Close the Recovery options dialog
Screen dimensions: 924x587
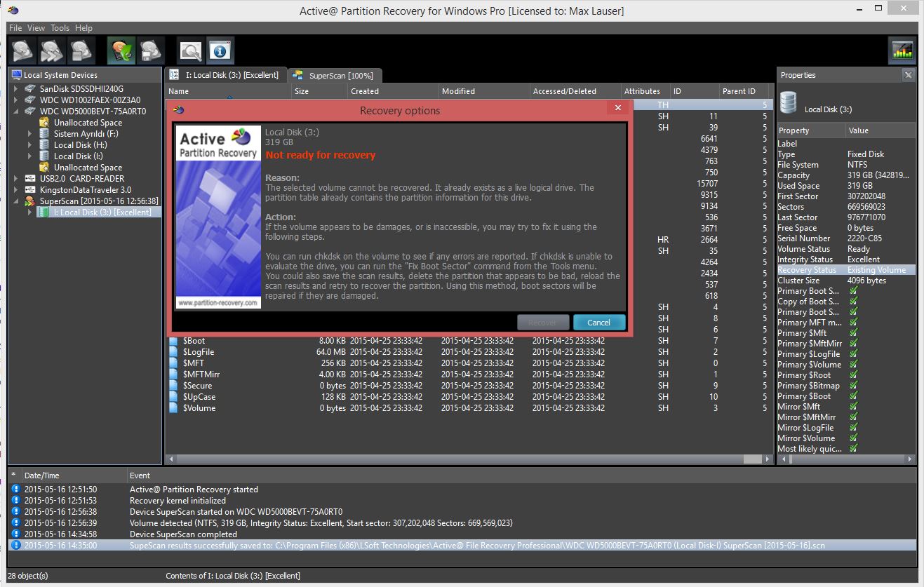[617, 108]
